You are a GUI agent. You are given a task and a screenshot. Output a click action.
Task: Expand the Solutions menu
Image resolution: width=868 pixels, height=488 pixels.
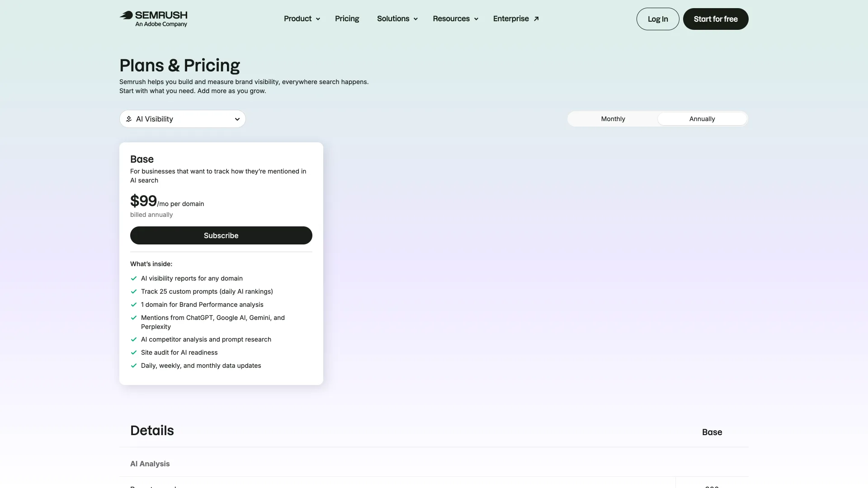click(397, 19)
